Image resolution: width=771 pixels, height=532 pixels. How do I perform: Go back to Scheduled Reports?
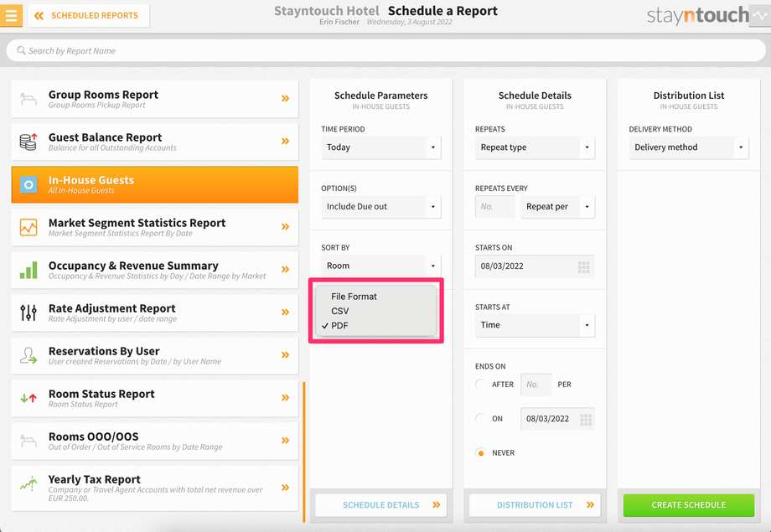click(x=89, y=16)
